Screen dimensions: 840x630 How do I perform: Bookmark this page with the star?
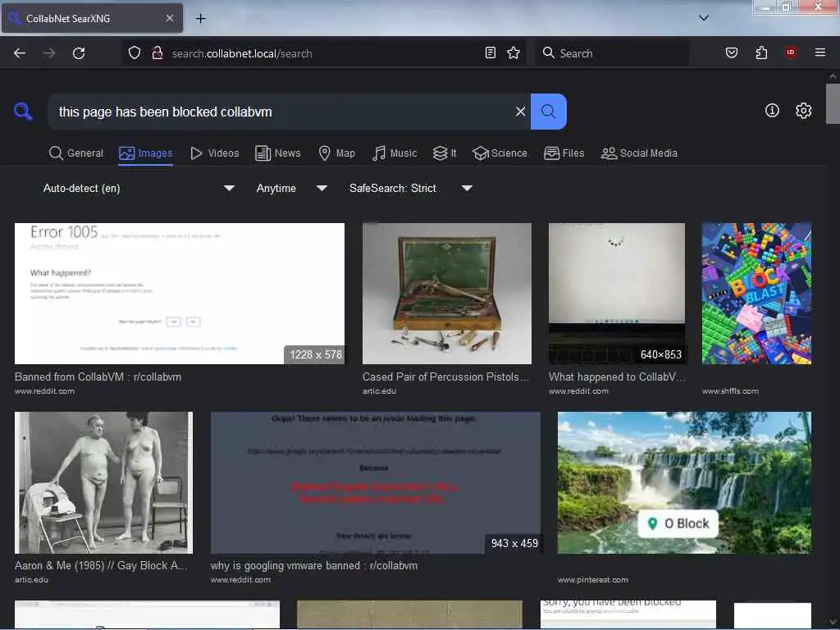[x=514, y=52]
